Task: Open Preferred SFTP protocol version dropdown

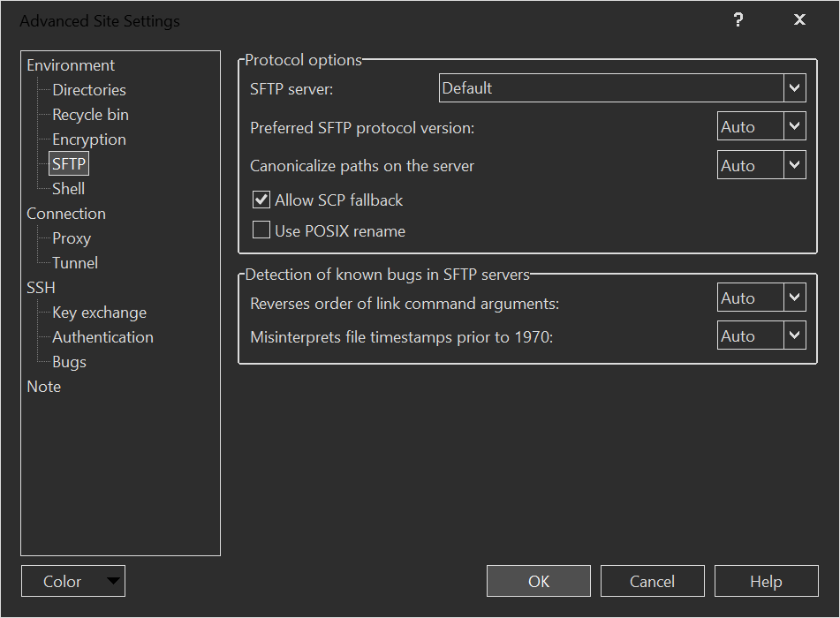Action: [x=761, y=126]
